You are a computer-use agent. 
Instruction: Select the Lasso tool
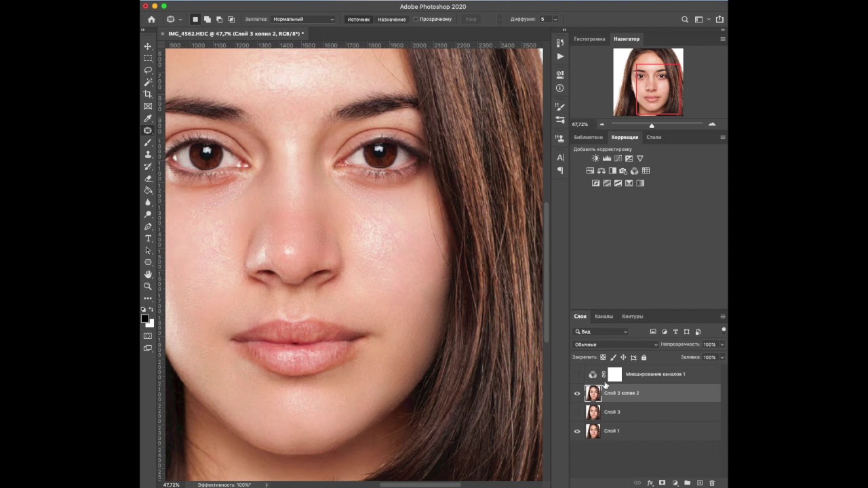(148, 70)
